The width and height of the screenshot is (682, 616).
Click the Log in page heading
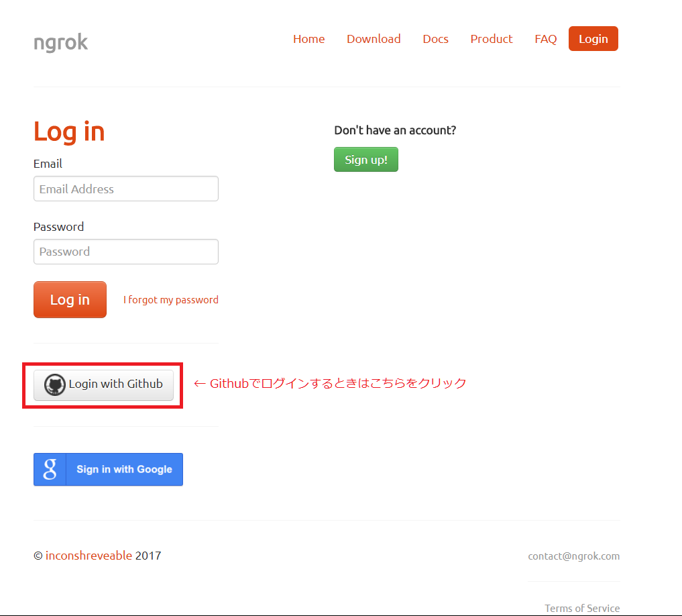69,132
